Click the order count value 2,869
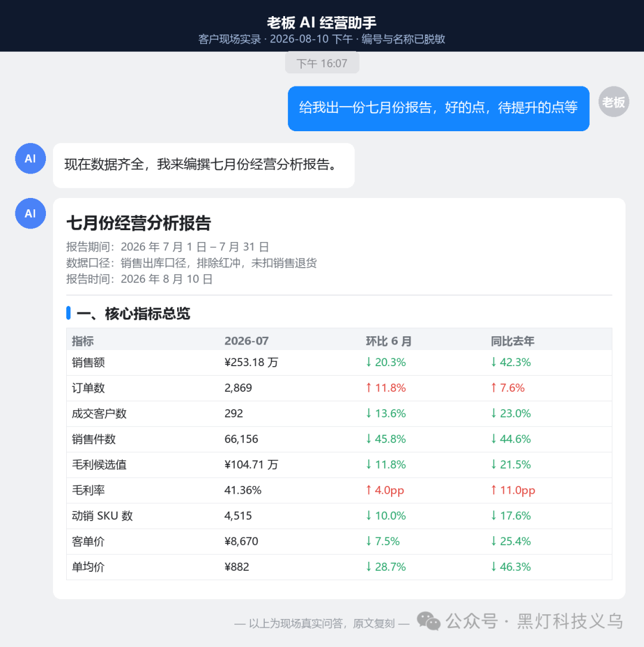The width and height of the screenshot is (644, 647). point(238,388)
